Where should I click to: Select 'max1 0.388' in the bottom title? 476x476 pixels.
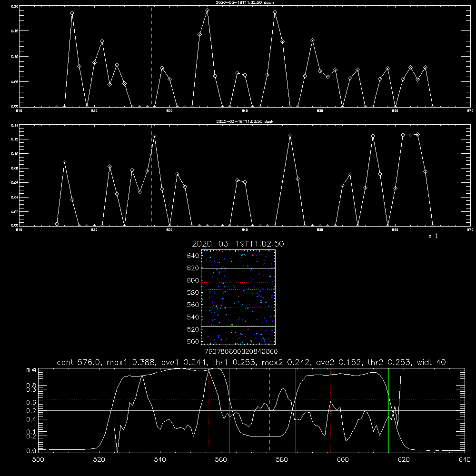coord(131,362)
